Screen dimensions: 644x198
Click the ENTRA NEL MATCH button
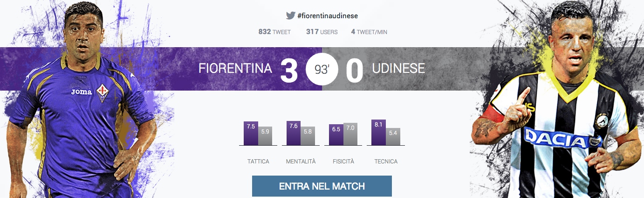(x=322, y=186)
